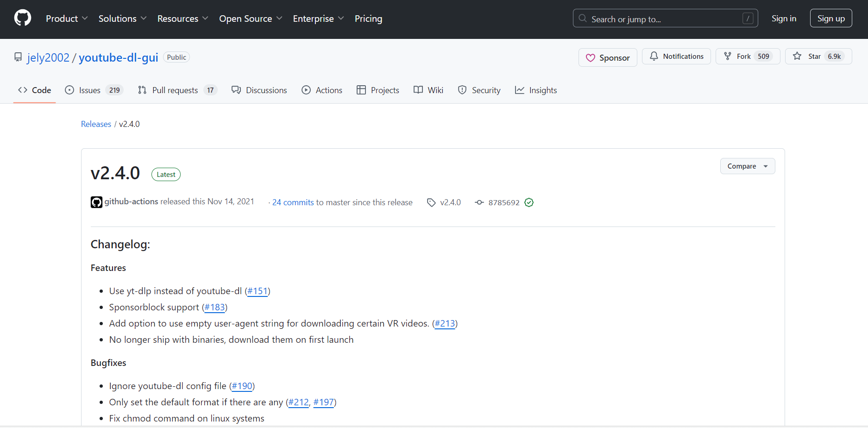
Task: Click the repository book icon beside jely2002
Action: (x=18, y=57)
